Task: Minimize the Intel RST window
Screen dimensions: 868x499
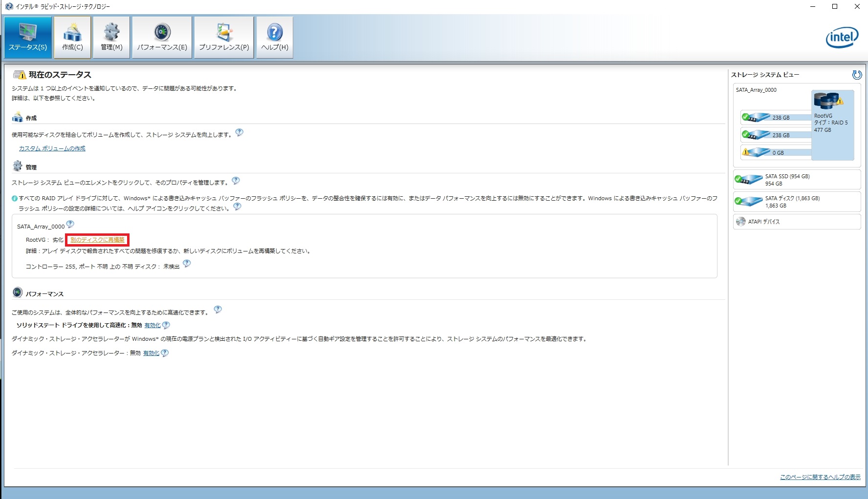Action: [813, 6]
